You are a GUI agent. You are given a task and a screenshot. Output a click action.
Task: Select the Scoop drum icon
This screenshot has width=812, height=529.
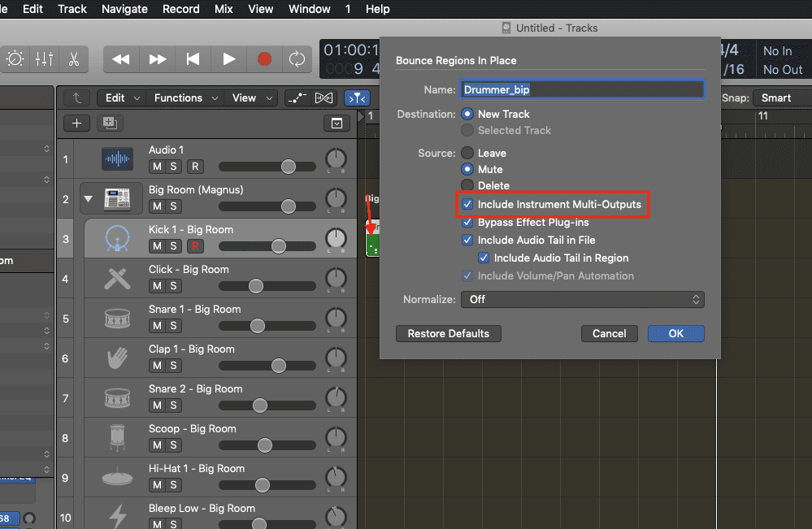pyautogui.click(x=117, y=438)
